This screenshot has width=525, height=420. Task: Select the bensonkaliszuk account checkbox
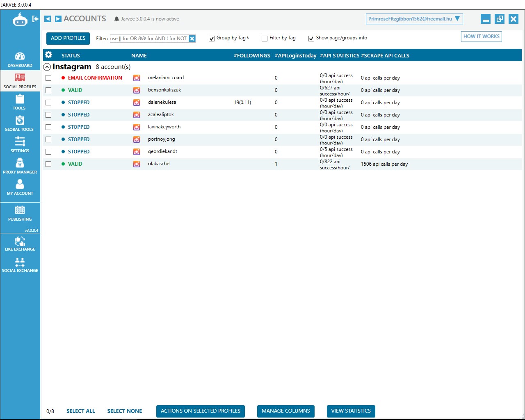tap(48, 90)
